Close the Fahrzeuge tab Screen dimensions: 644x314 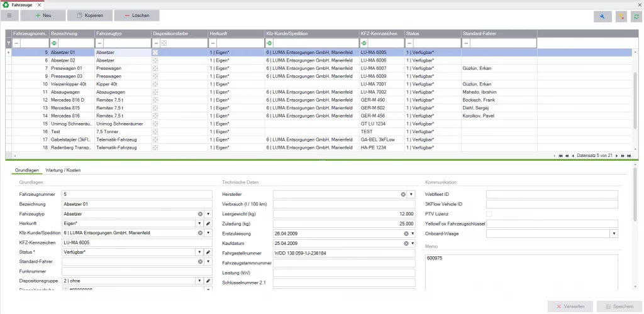click(39, 5)
